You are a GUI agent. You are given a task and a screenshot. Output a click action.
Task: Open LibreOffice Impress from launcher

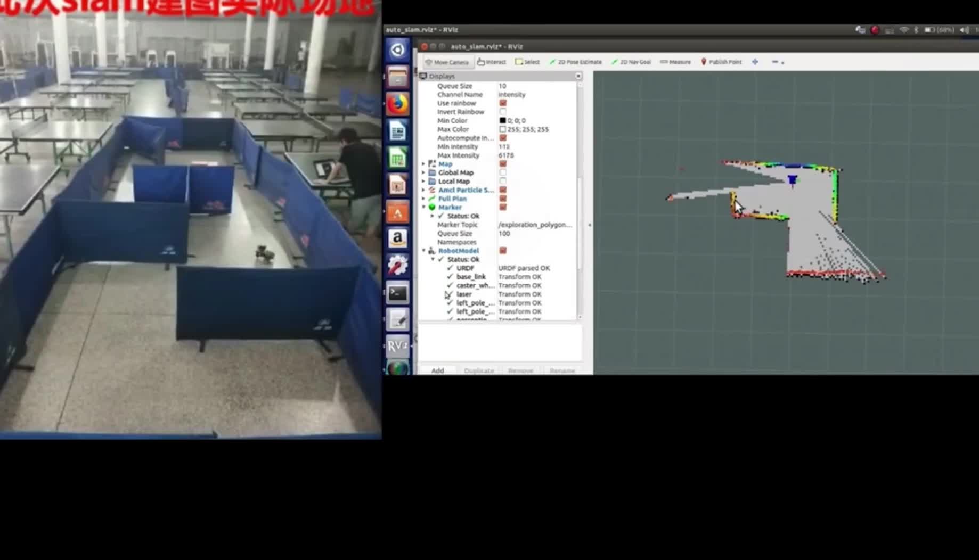(397, 185)
